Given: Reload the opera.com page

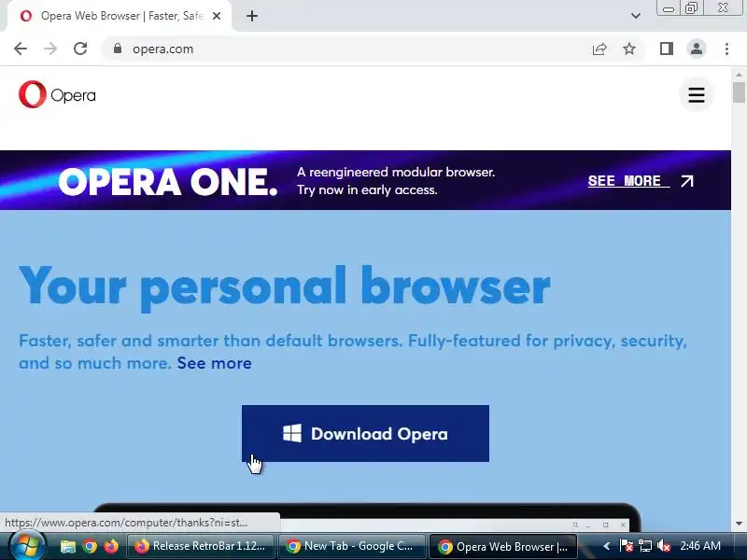Looking at the screenshot, I should tap(80, 49).
